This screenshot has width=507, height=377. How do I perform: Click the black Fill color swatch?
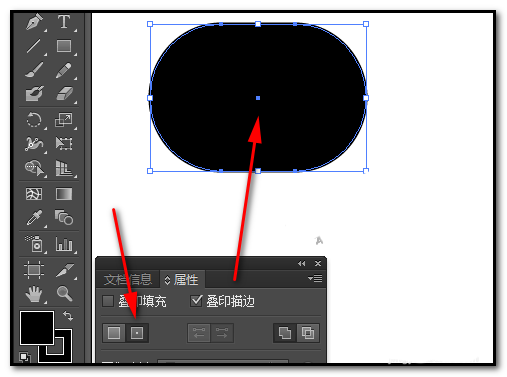click(x=37, y=328)
